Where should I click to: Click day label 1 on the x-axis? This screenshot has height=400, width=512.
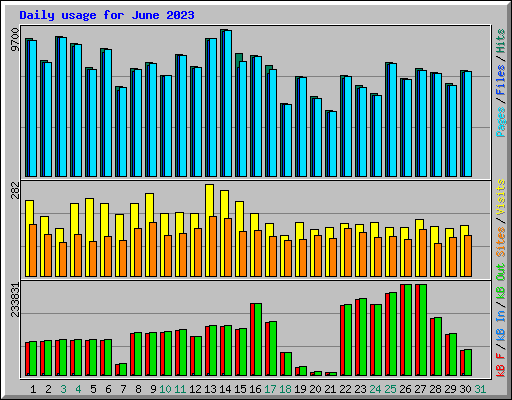(33, 389)
